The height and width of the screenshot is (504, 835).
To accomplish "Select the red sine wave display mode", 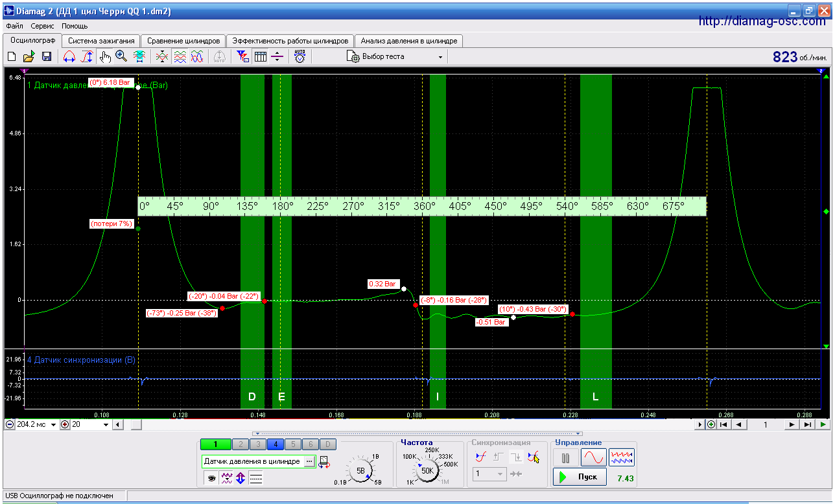I will pos(593,458).
